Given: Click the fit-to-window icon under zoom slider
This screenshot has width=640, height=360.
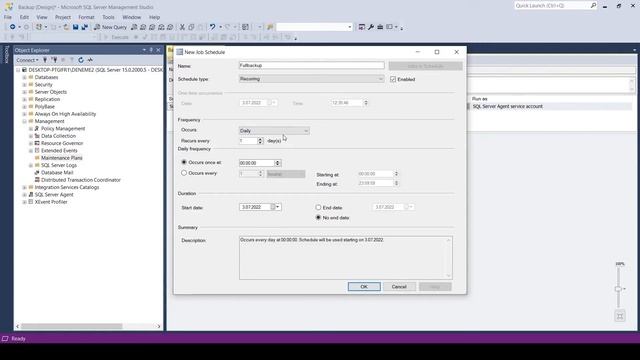Looking at the screenshot, I should pos(620,316).
